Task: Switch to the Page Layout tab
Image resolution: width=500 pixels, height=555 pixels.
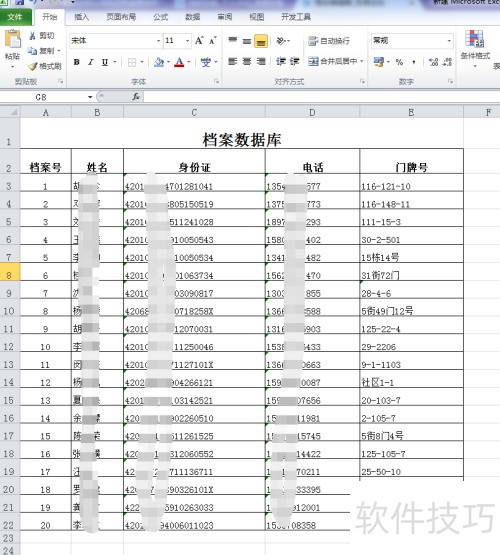Action: click(121, 17)
